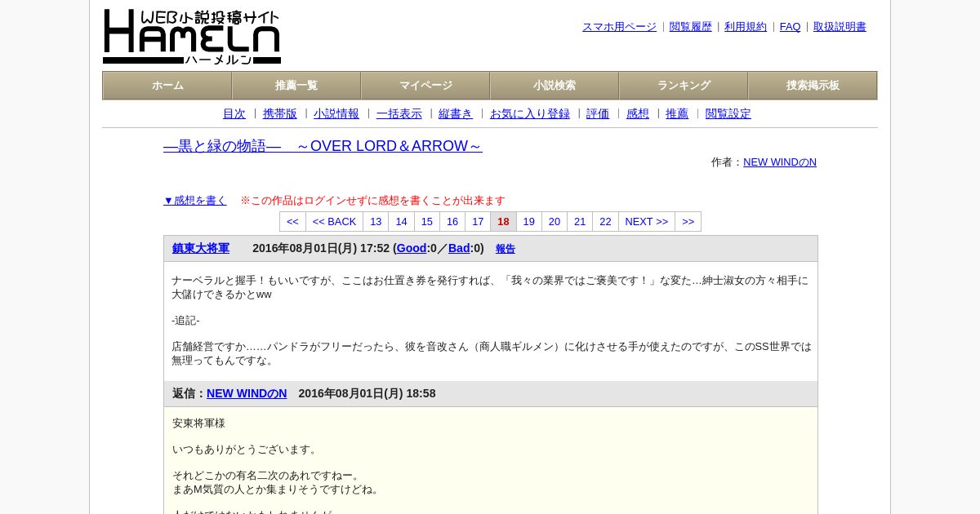Click the 報告 report link
The height and width of the screenshot is (514, 980).
(506, 249)
